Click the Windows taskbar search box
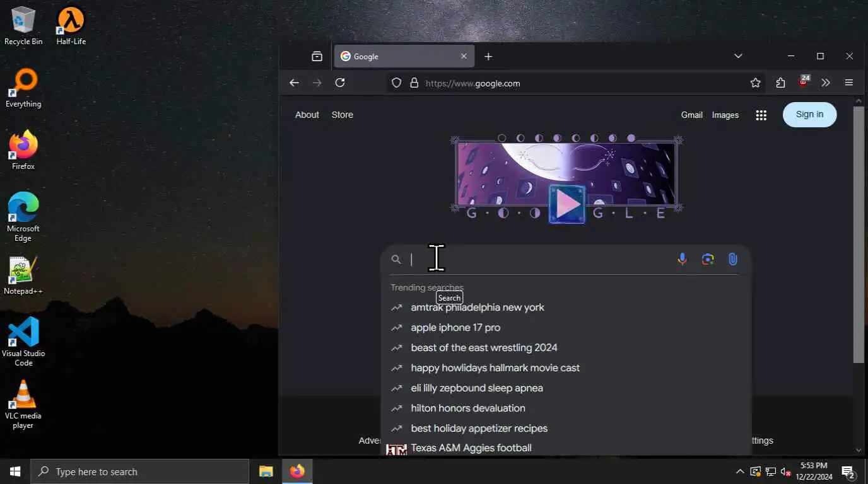This screenshot has width=868, height=484. click(x=140, y=471)
